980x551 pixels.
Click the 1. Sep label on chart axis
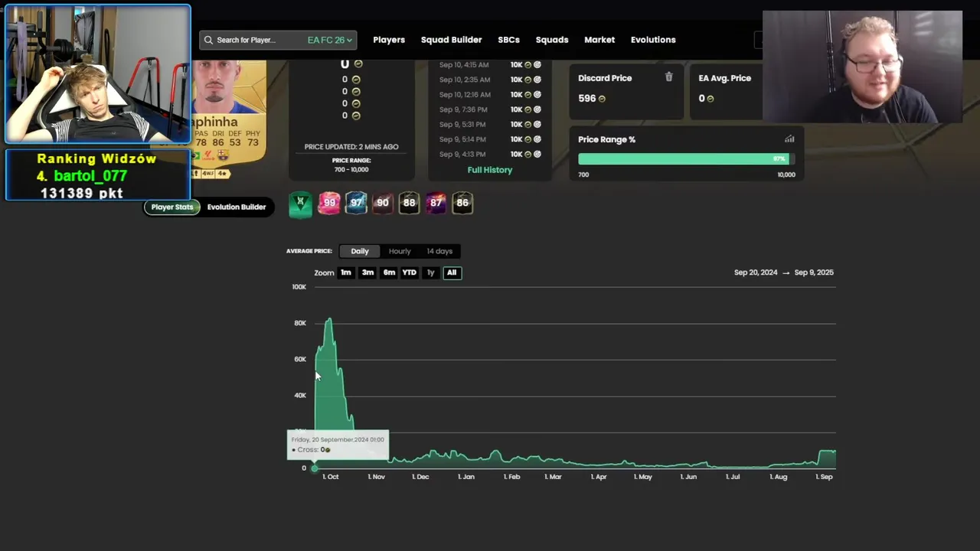pyautogui.click(x=824, y=477)
